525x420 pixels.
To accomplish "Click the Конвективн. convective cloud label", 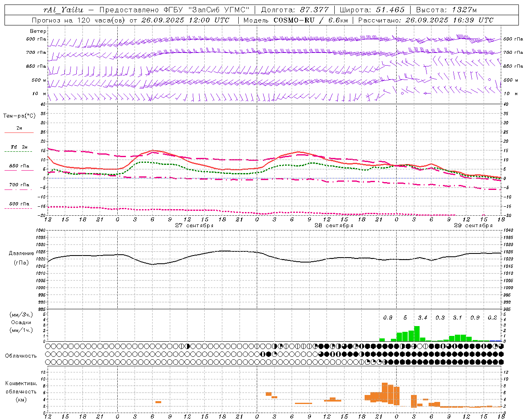I will (x=21, y=383).
